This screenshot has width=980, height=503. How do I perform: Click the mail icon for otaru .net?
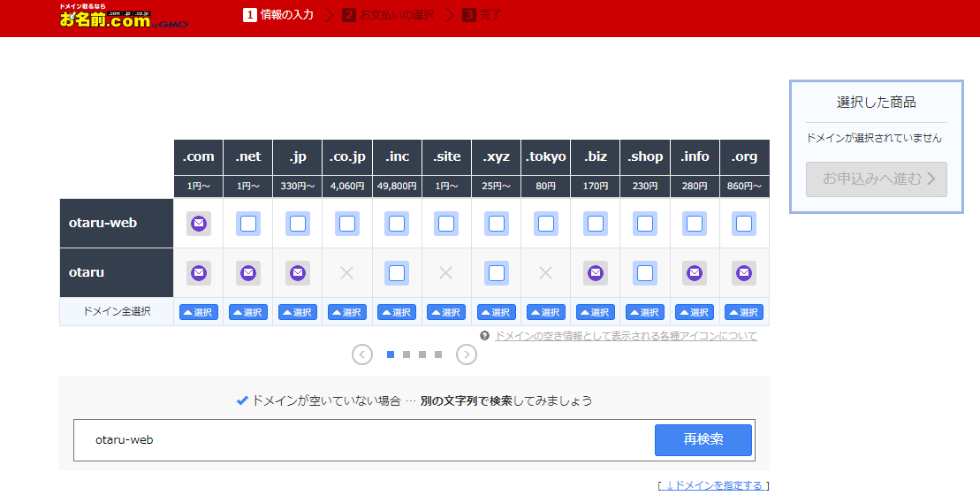coord(248,272)
